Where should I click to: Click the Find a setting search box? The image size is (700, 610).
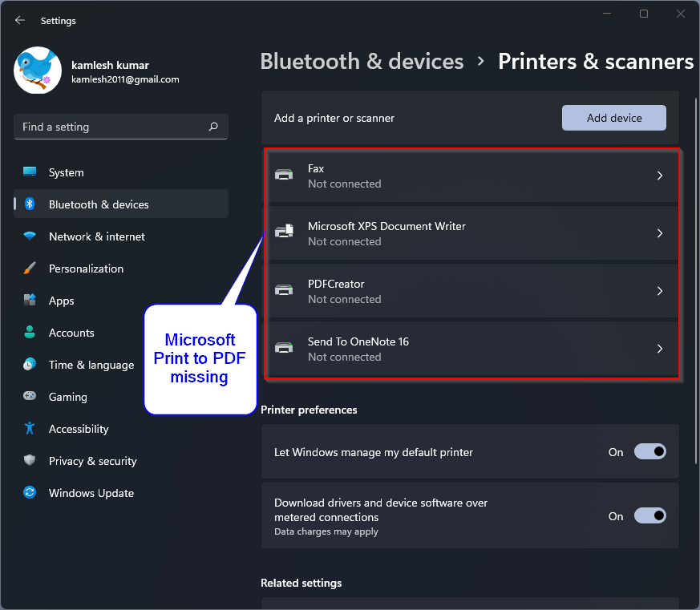[120, 127]
